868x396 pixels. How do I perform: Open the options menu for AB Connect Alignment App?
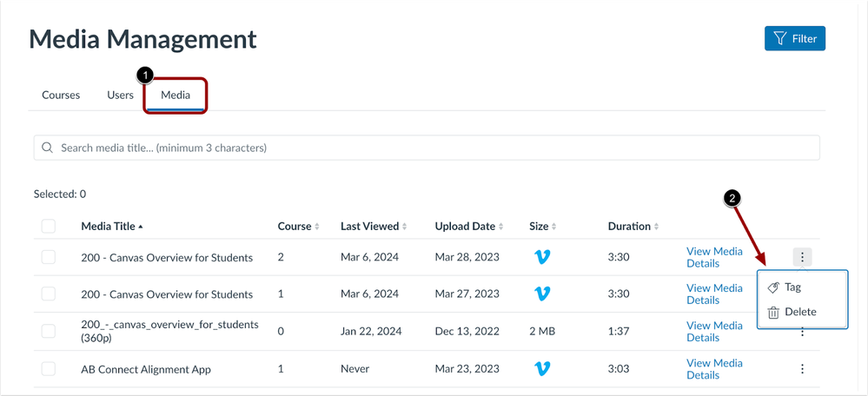[802, 369]
